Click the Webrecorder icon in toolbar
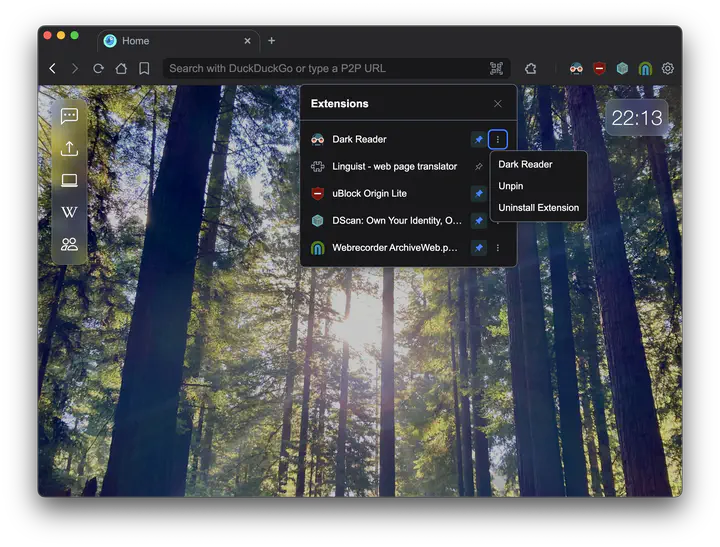 [x=645, y=68]
